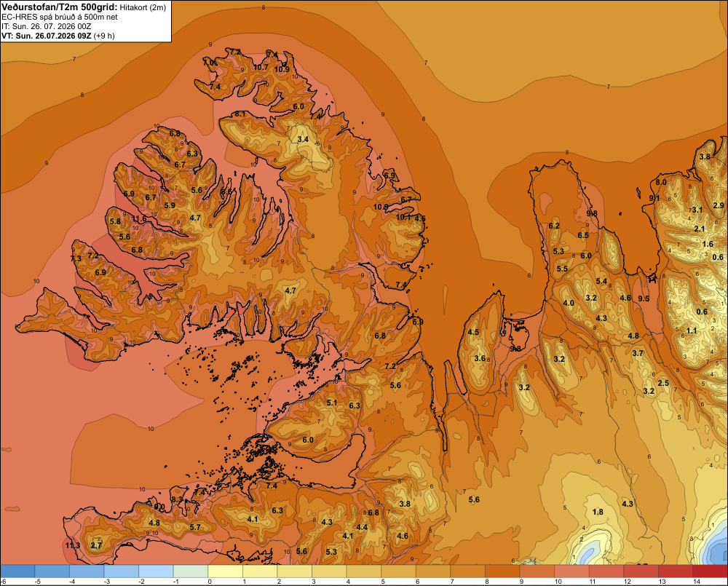Click the dark red legend swatch between 13 and 14
Viewport: 728px width, 586px height.
[676, 571]
